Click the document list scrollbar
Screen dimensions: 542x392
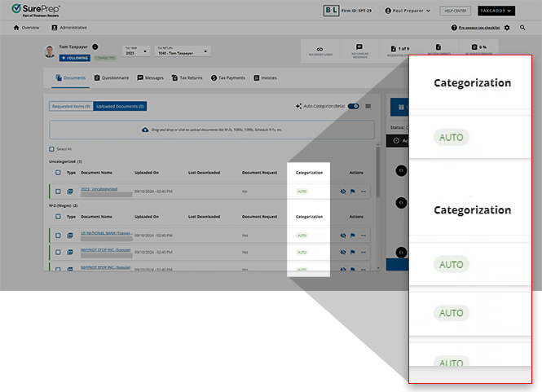[x=378, y=173]
